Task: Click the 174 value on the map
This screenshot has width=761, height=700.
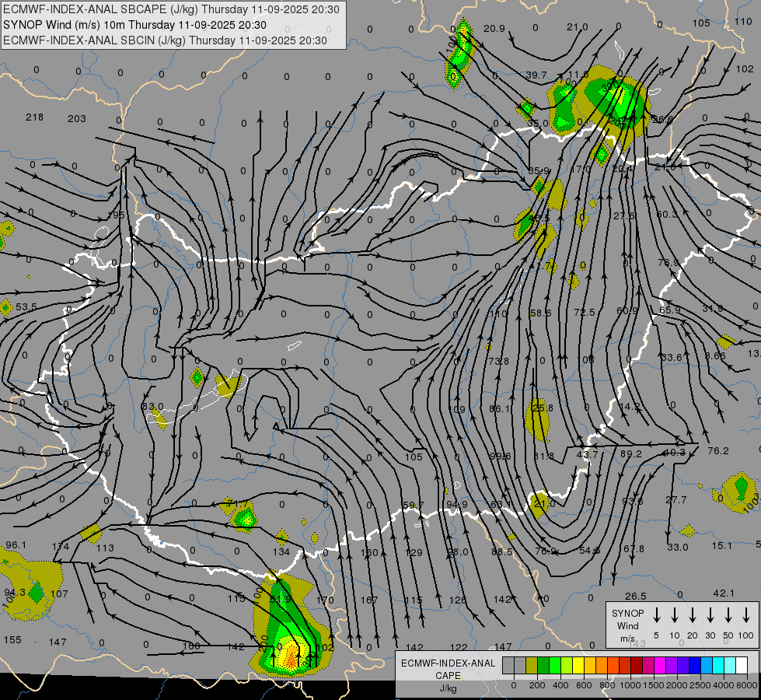Action: 61,547
